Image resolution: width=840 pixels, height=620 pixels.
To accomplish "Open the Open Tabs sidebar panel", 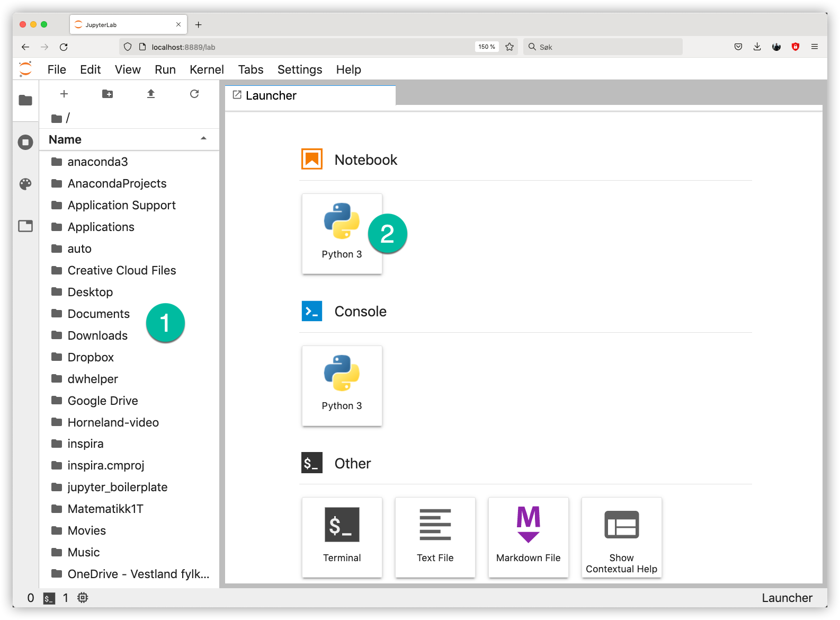I will pyautogui.click(x=25, y=226).
